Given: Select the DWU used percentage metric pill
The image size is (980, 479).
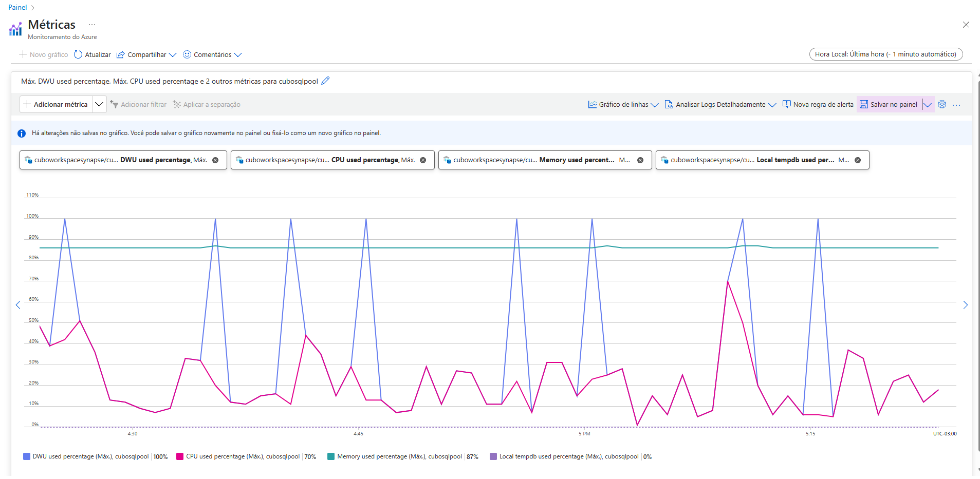Looking at the screenshot, I should click(123, 160).
